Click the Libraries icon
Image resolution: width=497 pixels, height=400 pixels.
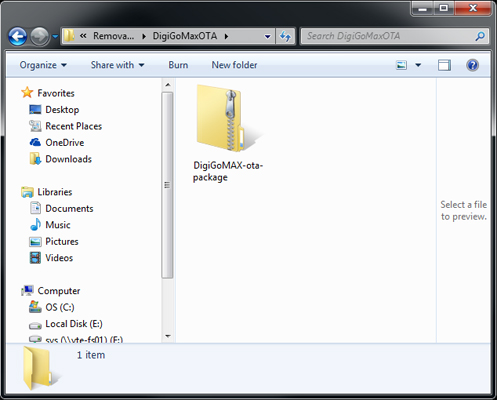27,192
